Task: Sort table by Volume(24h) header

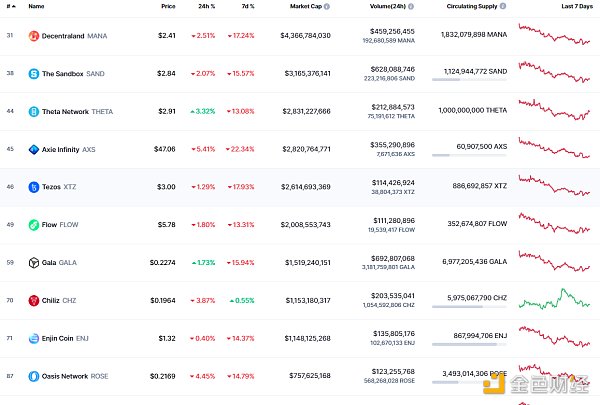Action: [388, 6]
